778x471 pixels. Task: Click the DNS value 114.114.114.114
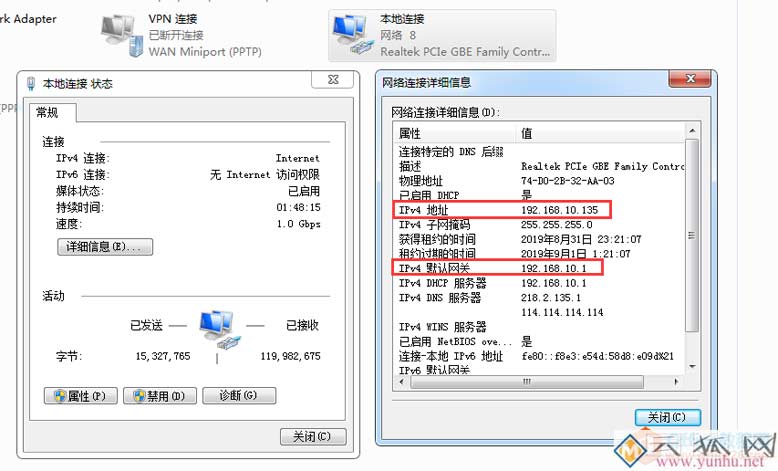click(562, 312)
